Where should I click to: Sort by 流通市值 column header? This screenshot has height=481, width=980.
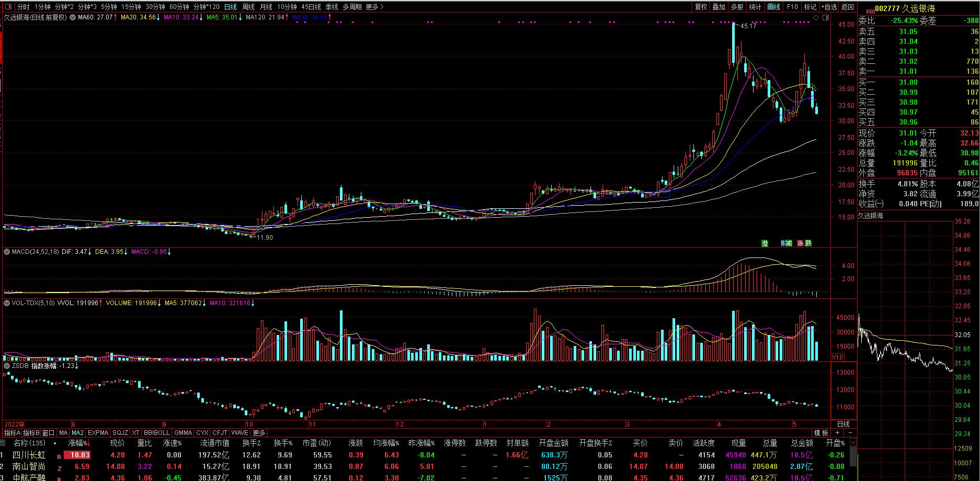click(x=214, y=443)
